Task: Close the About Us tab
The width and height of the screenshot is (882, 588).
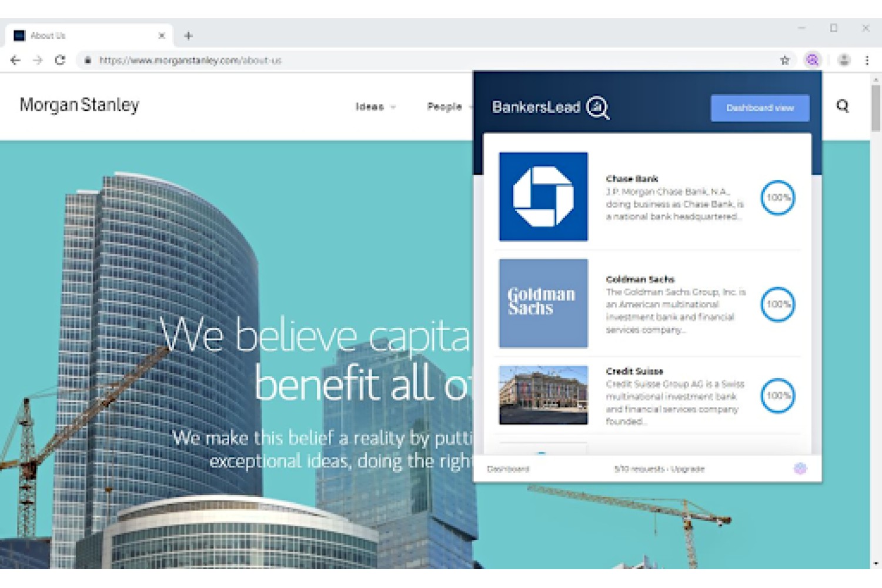Action: click(x=162, y=36)
